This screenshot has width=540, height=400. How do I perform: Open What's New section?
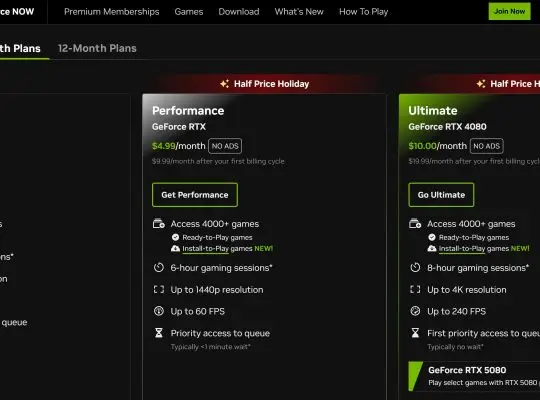299,12
